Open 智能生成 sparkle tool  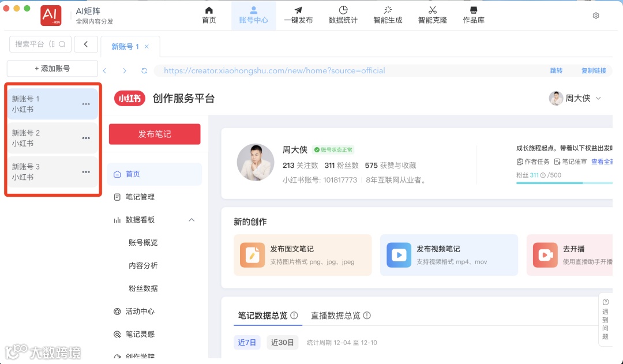point(388,15)
